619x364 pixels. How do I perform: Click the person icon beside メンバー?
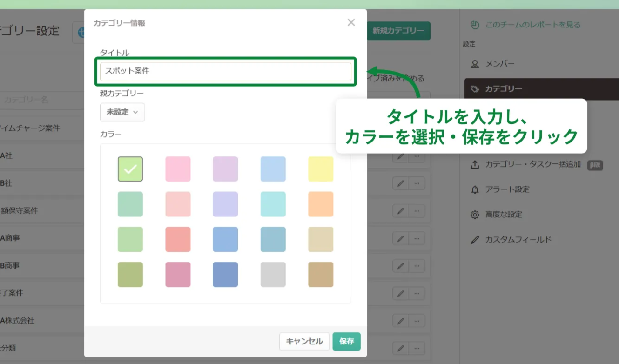[475, 64]
